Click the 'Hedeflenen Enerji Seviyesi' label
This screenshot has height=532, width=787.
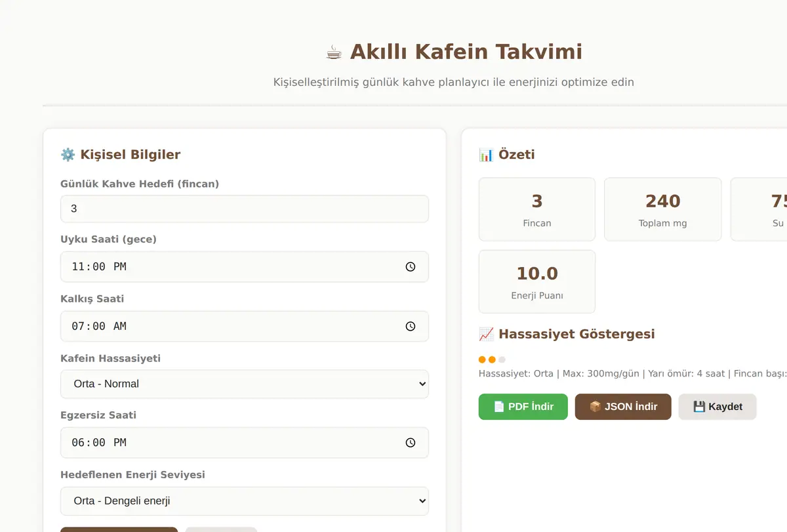[132, 474]
